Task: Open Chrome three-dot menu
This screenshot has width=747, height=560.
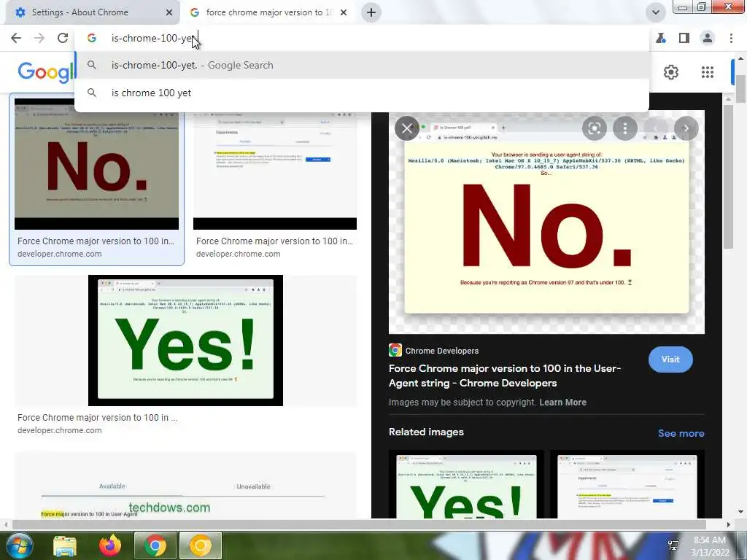Action: [x=731, y=38]
